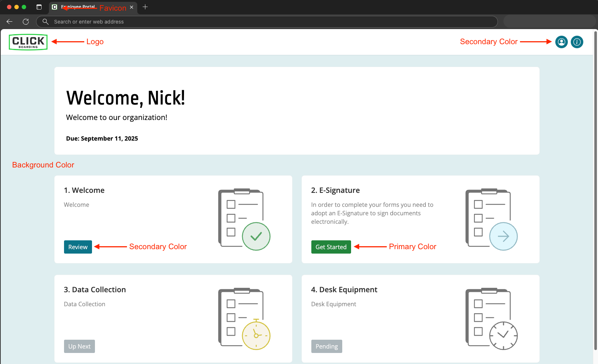Click the "2. E-Signature" card title
The image size is (598, 364).
click(x=336, y=190)
